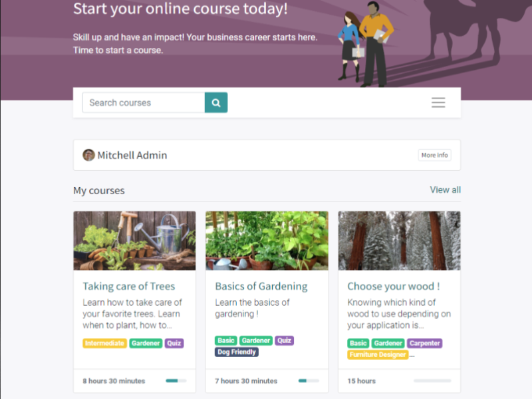The image size is (532, 399).
Task: Open the Choose your wood ! title
Action: pos(394,287)
